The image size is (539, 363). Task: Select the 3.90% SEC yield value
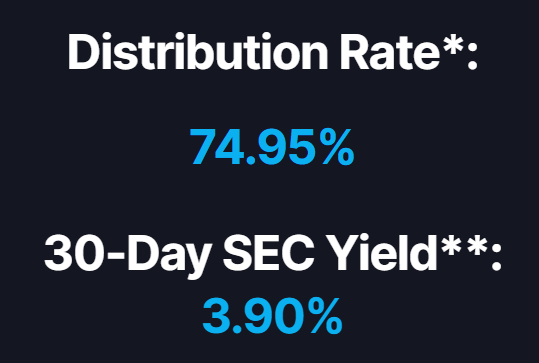click(272, 316)
